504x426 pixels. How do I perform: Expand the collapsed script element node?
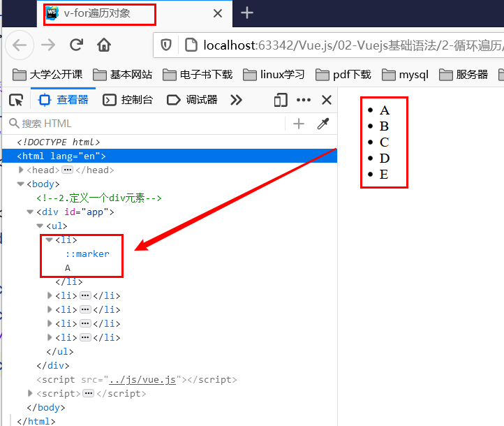[30, 393]
